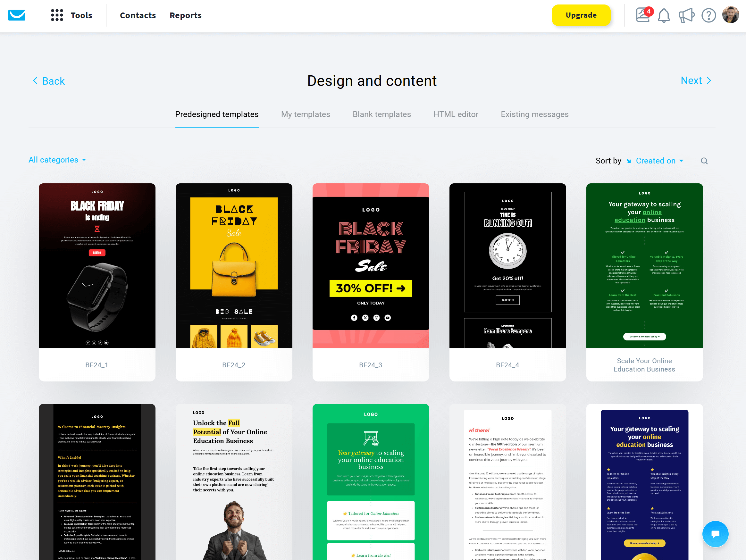This screenshot has width=746, height=560.
Task: Expand the All categories dropdown filter
Action: [58, 159]
